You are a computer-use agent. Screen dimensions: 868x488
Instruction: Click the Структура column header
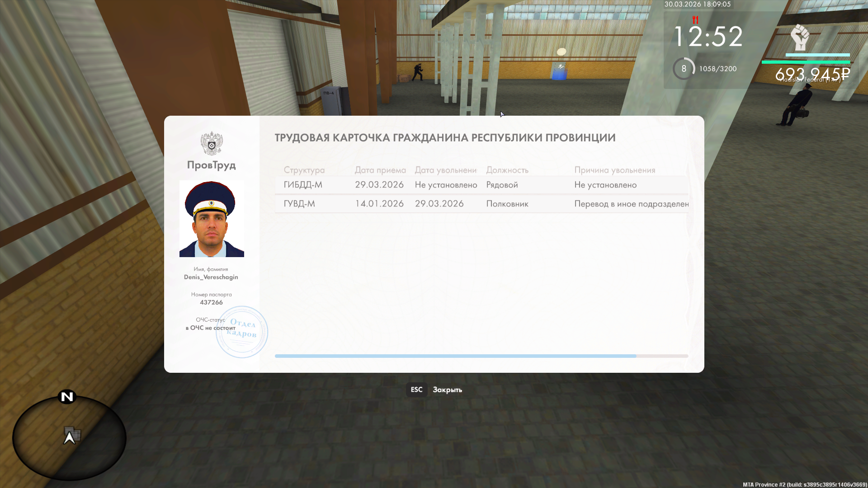304,170
